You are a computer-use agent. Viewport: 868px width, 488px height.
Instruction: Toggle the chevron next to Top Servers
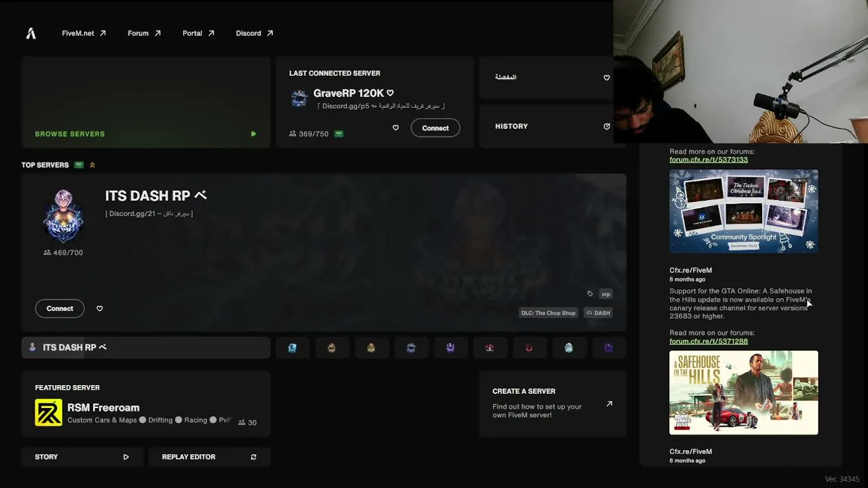(92, 165)
